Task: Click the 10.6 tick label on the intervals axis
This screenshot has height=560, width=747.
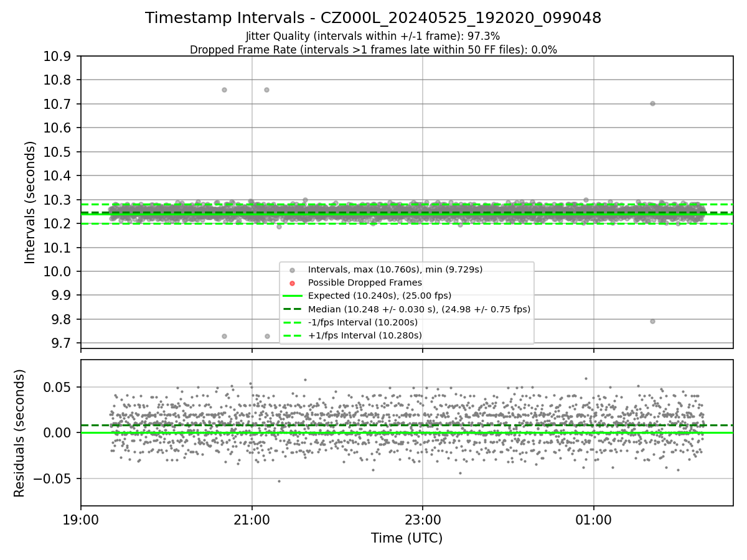Action: (x=59, y=128)
